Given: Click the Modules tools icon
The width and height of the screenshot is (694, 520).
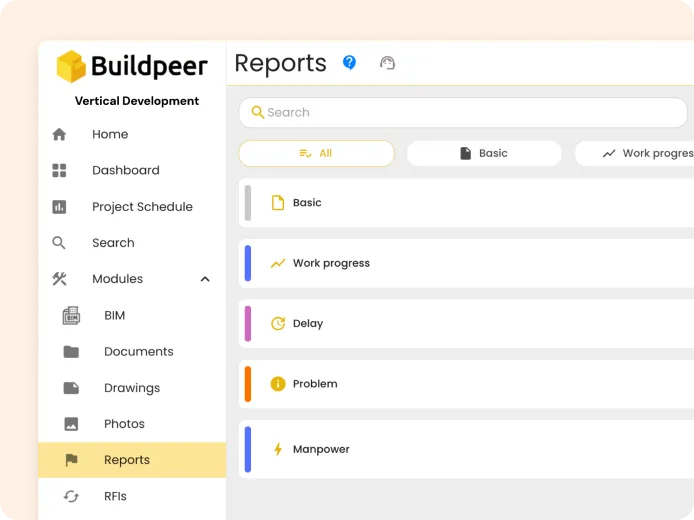Looking at the screenshot, I should tap(59, 279).
